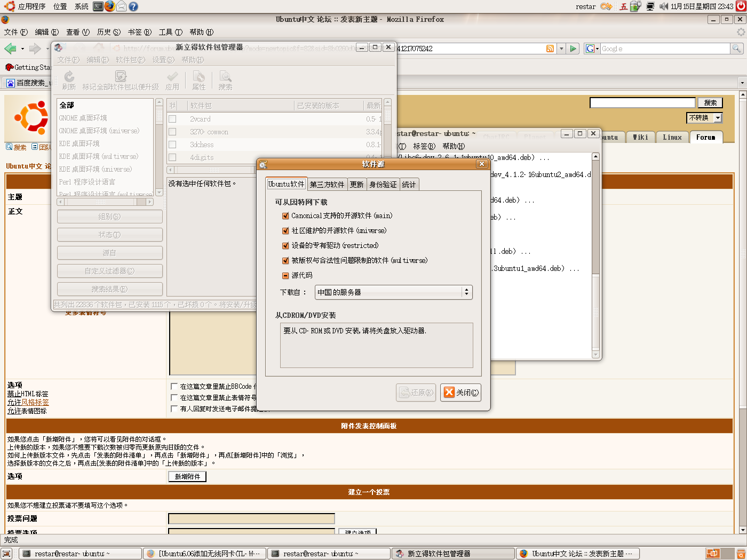
Task: Open terminal window's 标签 (B) menu
Action: pos(424,146)
